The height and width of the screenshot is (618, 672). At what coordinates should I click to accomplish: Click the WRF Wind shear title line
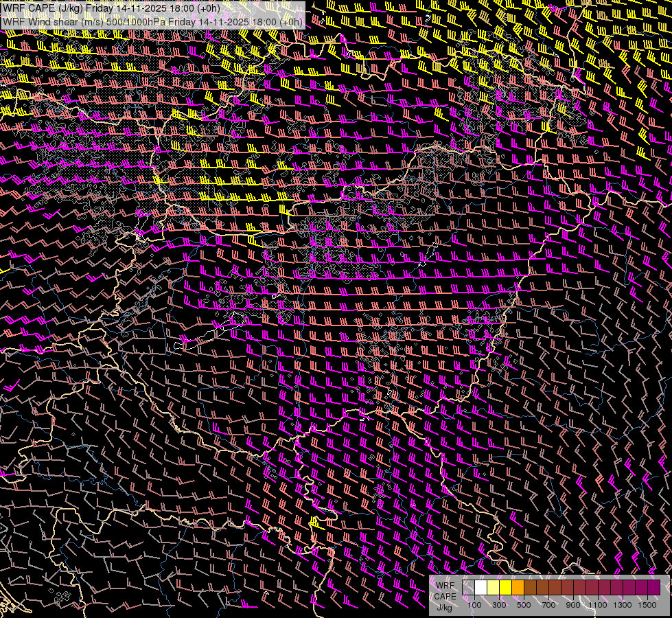[152, 21]
